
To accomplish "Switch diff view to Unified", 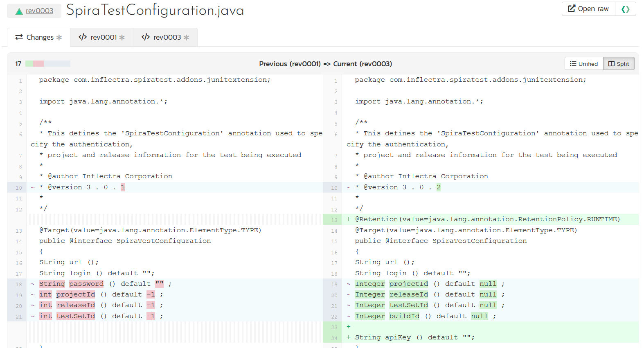I will coord(584,64).
